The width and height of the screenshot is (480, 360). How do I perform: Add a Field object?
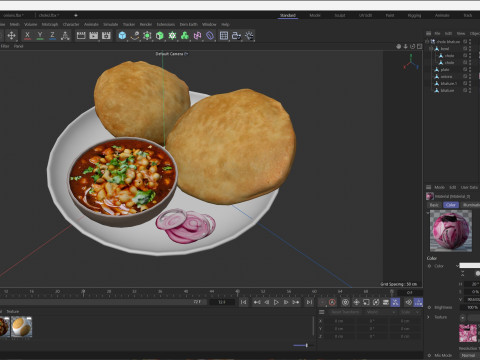(210, 36)
